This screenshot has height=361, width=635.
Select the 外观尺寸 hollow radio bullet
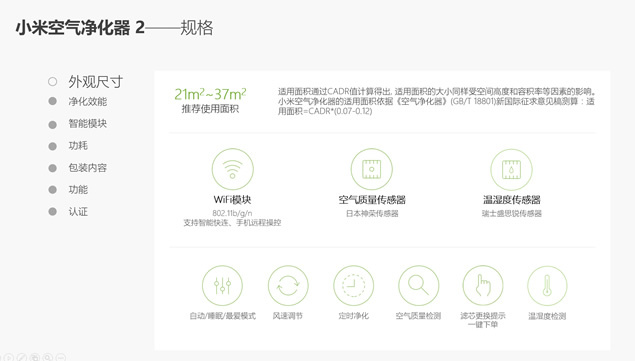pos(52,81)
